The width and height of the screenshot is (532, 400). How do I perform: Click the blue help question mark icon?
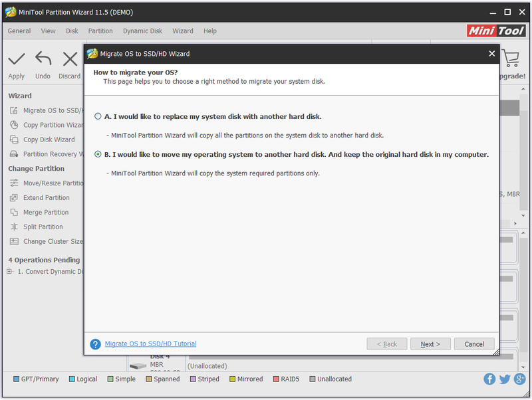tap(95, 344)
